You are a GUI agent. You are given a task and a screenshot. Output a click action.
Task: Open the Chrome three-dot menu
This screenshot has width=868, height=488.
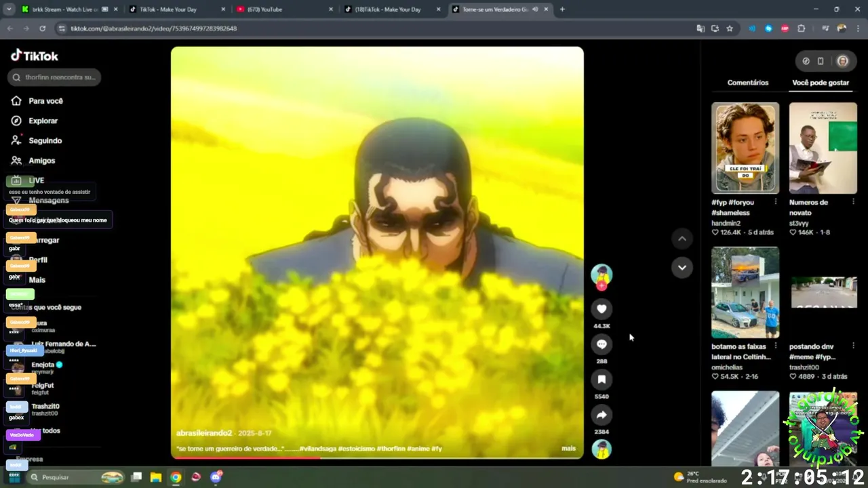click(858, 28)
